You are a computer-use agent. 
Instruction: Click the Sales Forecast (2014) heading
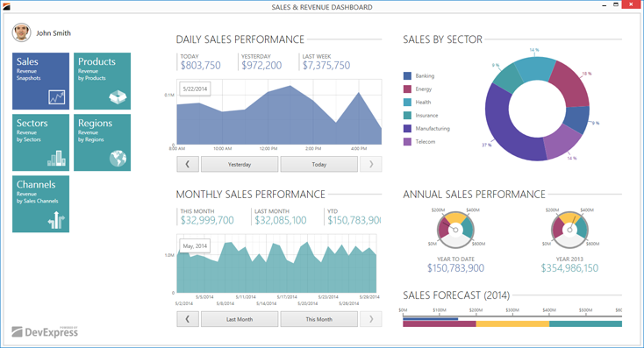point(456,295)
